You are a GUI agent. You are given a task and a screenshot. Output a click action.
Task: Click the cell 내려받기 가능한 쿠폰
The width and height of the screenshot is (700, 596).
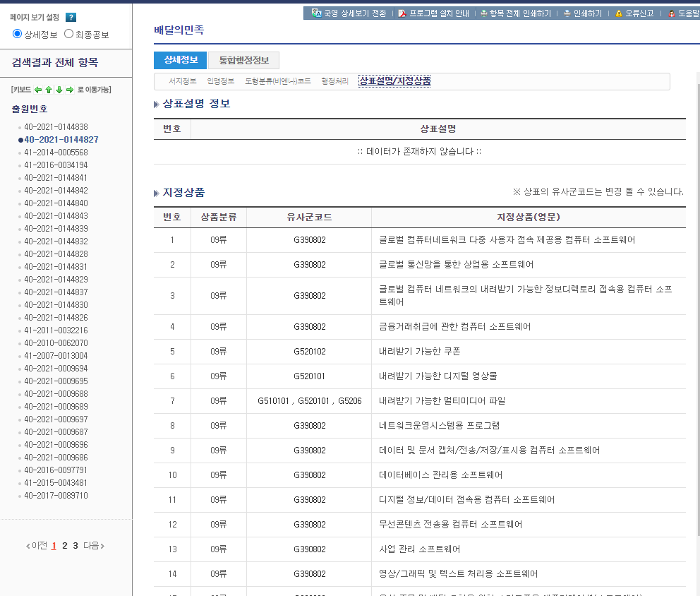(420, 352)
